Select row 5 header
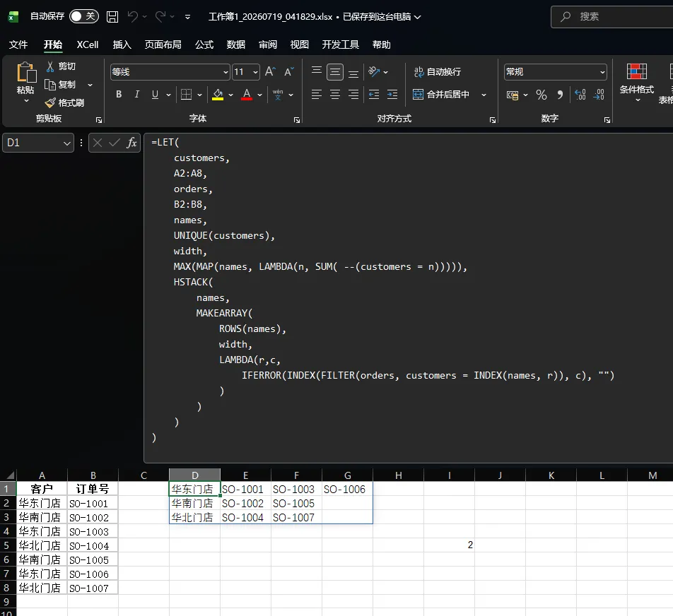673x616 pixels. [x=7, y=545]
